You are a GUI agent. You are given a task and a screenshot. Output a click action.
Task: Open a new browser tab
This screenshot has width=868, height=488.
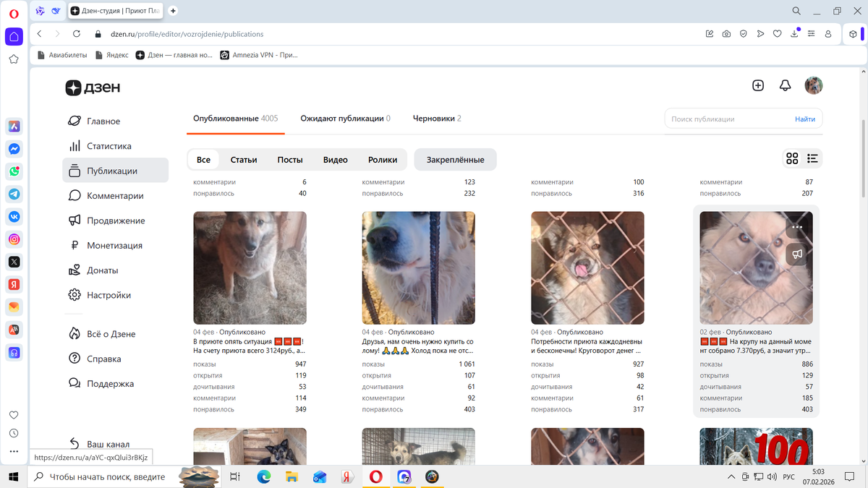click(x=173, y=11)
